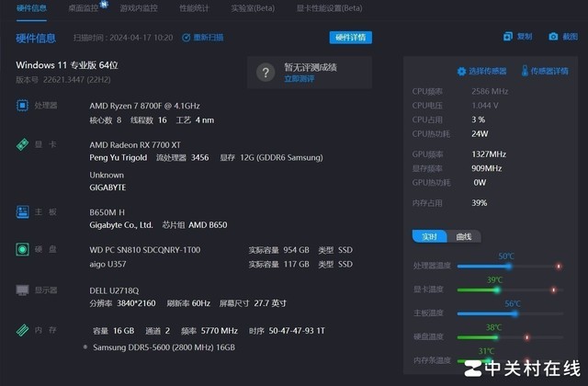Switch to the 曲线 curve view toggle
The image size is (588, 386).
tap(464, 237)
